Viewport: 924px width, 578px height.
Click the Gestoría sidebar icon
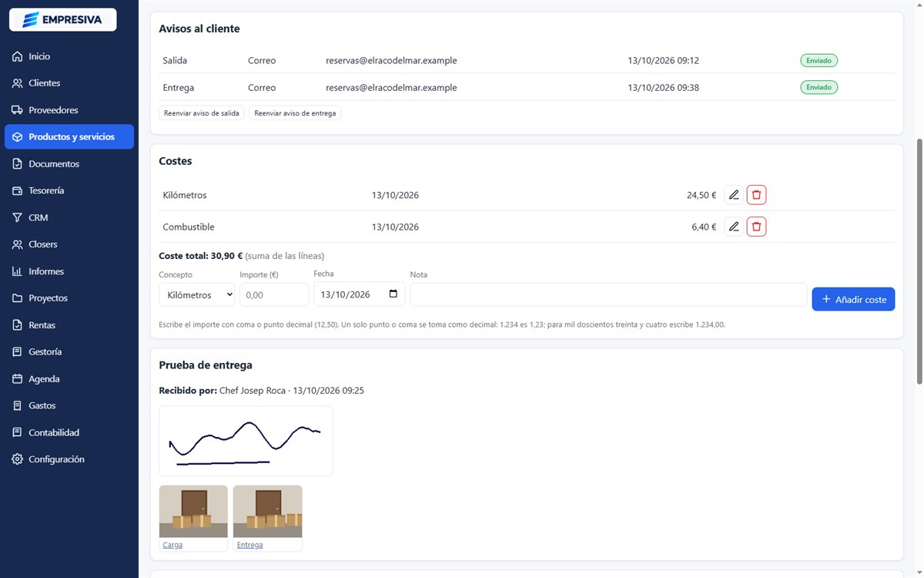click(x=17, y=351)
